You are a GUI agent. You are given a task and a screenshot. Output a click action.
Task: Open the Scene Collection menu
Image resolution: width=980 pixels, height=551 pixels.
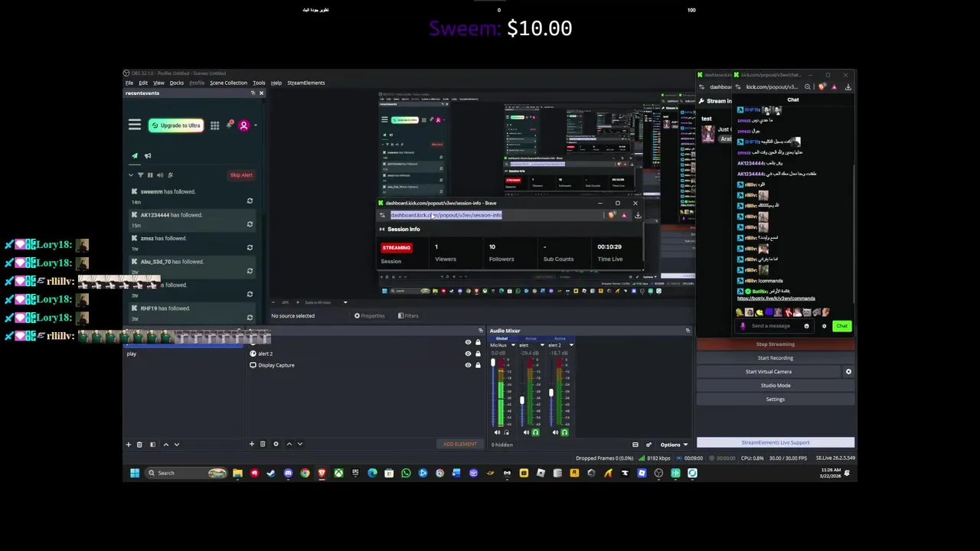(228, 83)
